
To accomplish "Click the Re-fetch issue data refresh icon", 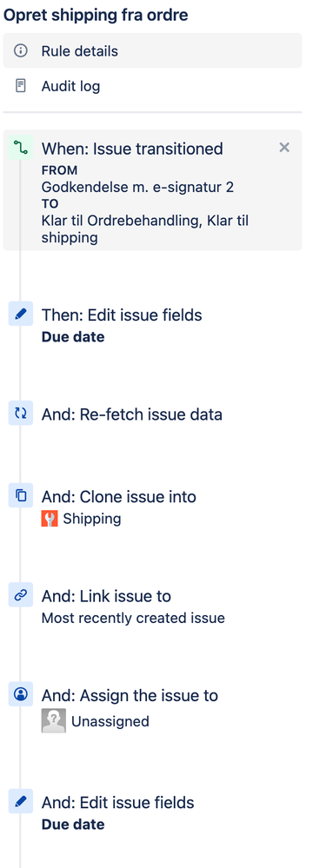I will [x=21, y=414].
